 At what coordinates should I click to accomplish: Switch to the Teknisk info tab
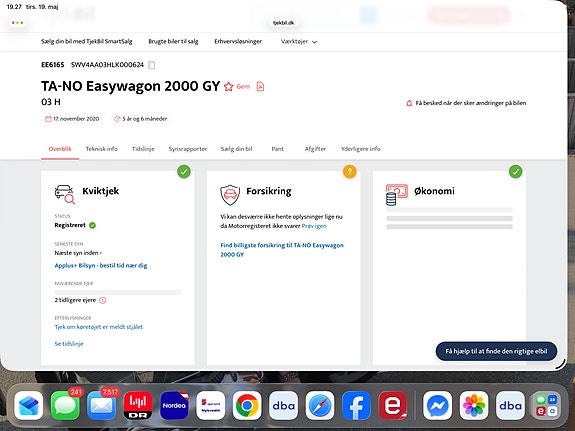tap(102, 149)
